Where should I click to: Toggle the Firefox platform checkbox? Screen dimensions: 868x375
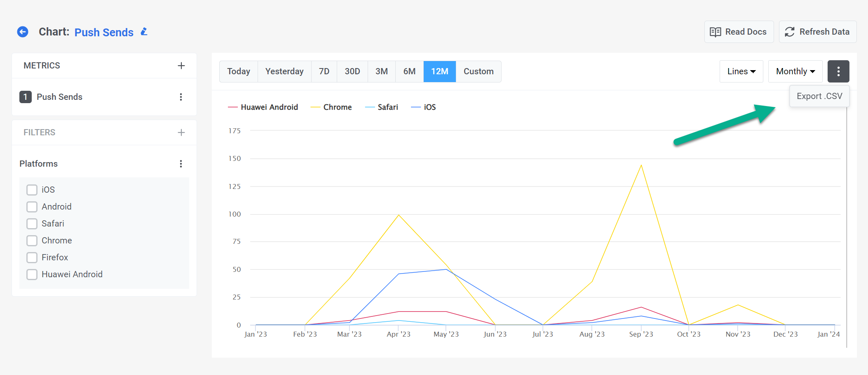32,257
